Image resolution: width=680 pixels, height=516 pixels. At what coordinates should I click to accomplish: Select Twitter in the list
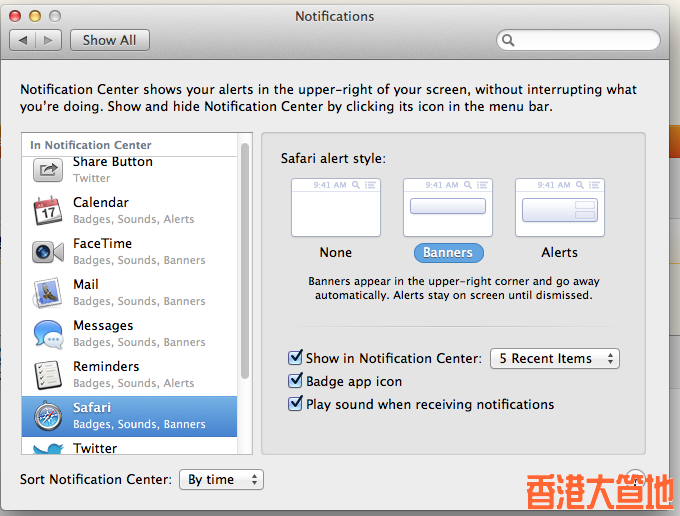pyautogui.click(x=129, y=447)
